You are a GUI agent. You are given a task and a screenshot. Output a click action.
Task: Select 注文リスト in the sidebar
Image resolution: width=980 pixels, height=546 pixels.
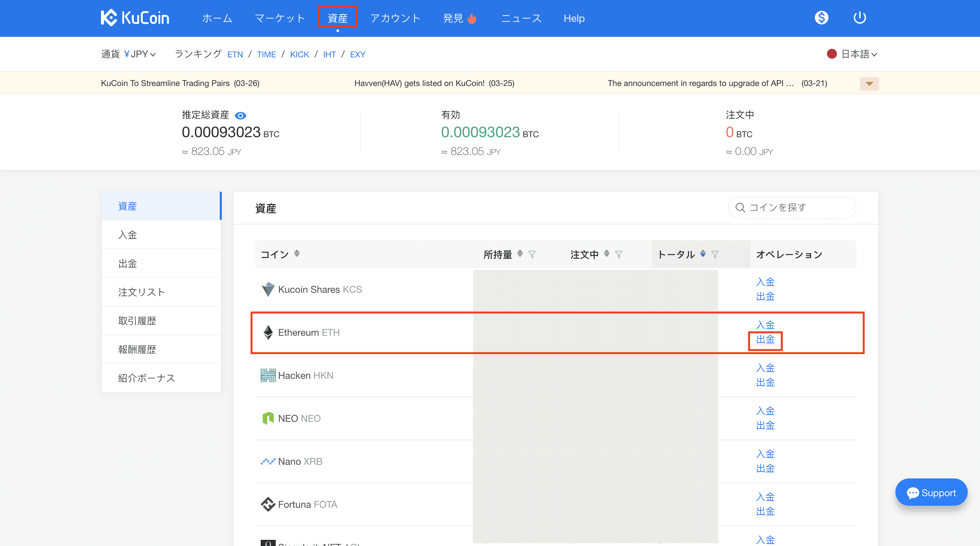click(x=142, y=292)
